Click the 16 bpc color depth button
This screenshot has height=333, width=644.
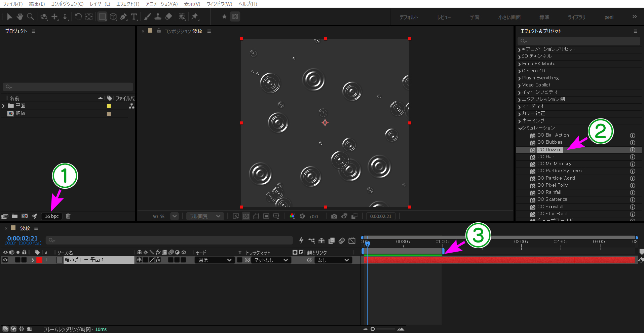52,216
